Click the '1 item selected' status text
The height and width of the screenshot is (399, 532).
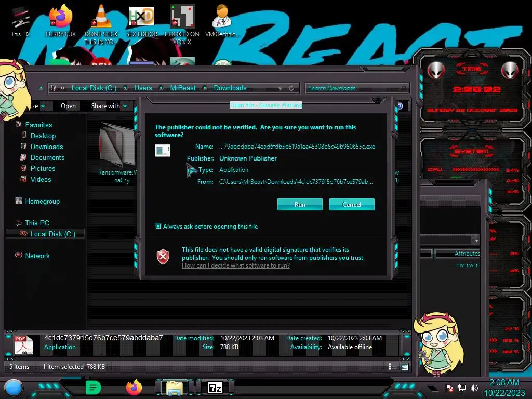pos(63,367)
